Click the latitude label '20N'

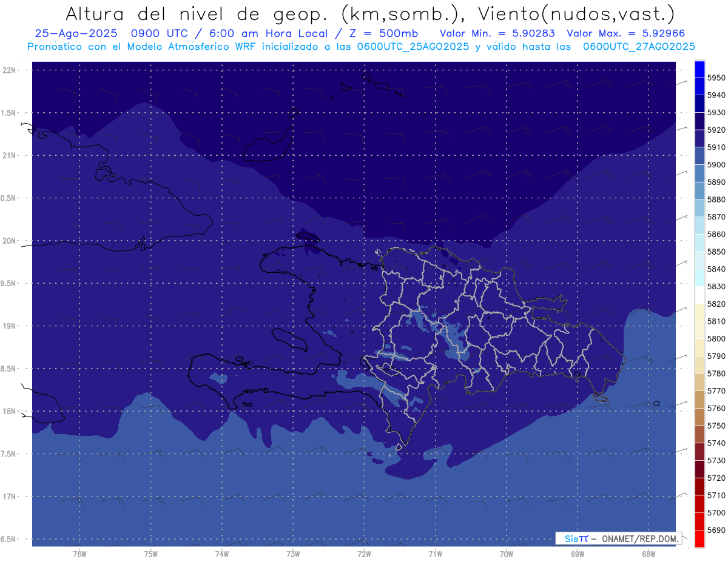(9, 241)
